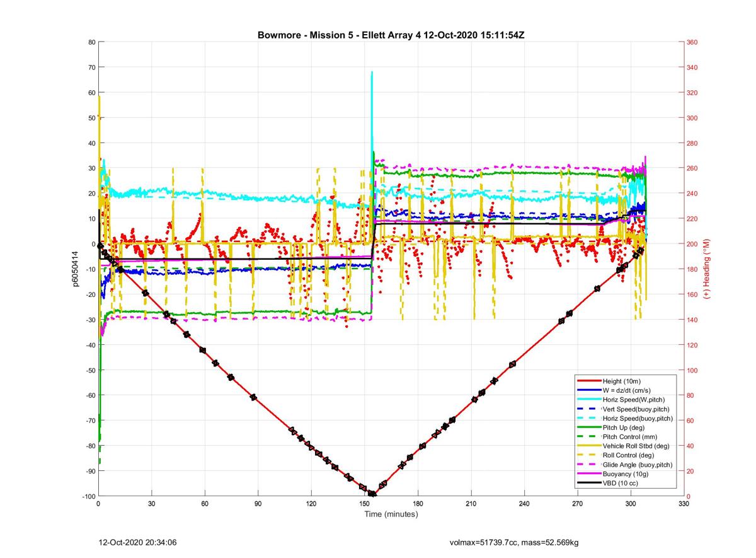Click the 80 tick on the left axis
Image resolution: width=756 pixels, height=558 pixels.
[91, 42]
